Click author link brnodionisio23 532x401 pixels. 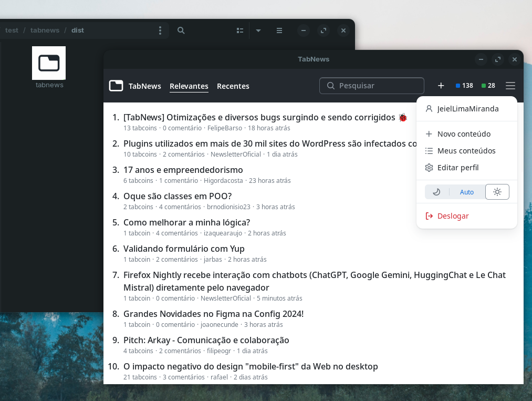tap(228, 207)
